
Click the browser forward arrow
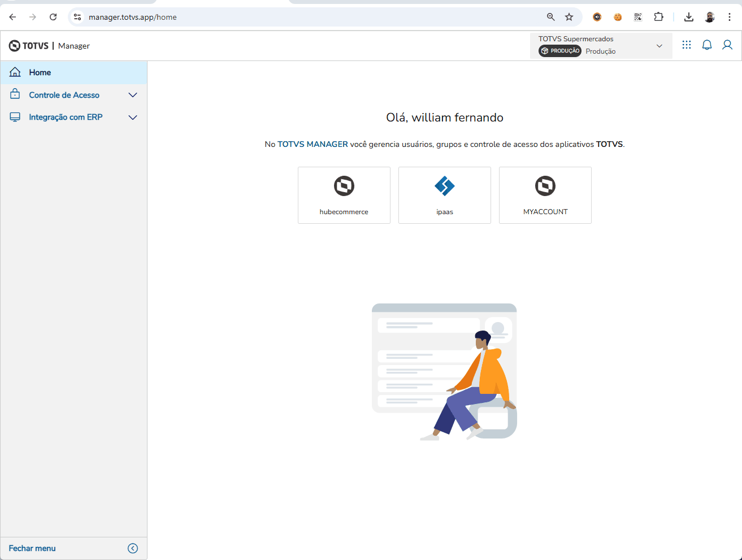(x=33, y=17)
